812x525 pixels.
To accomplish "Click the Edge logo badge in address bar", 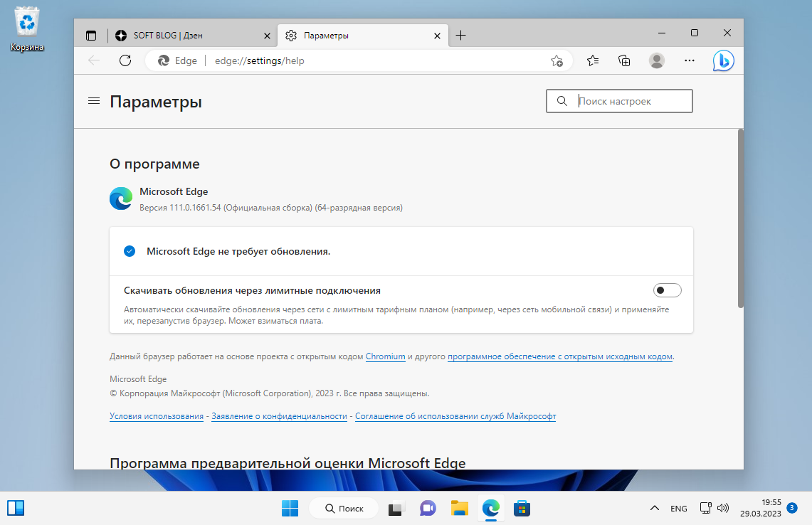I will pyautogui.click(x=162, y=60).
